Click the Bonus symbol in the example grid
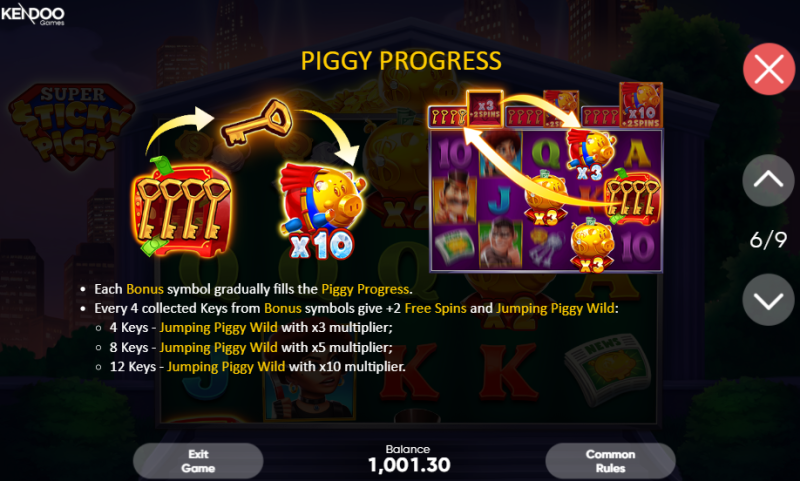Image resolution: width=800 pixels, height=481 pixels. [x=632, y=198]
